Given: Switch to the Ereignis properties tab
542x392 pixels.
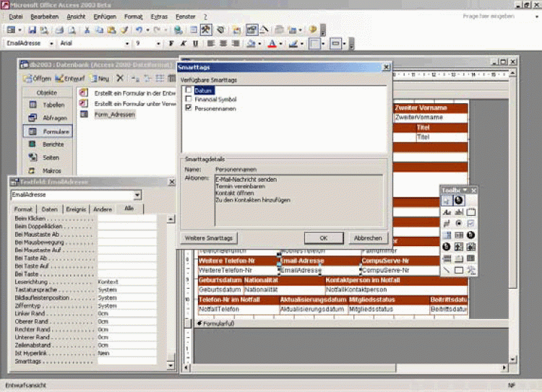Looking at the screenshot, I should click(x=76, y=209).
